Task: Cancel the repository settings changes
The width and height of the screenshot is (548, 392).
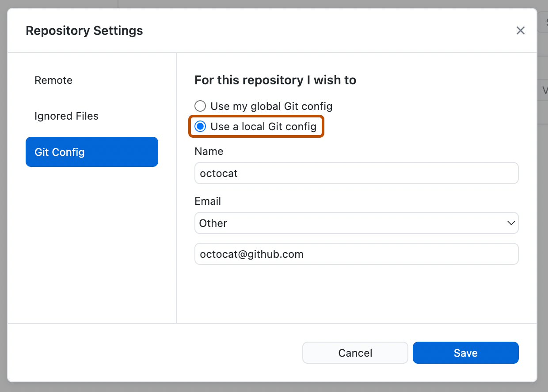Action: coord(355,353)
